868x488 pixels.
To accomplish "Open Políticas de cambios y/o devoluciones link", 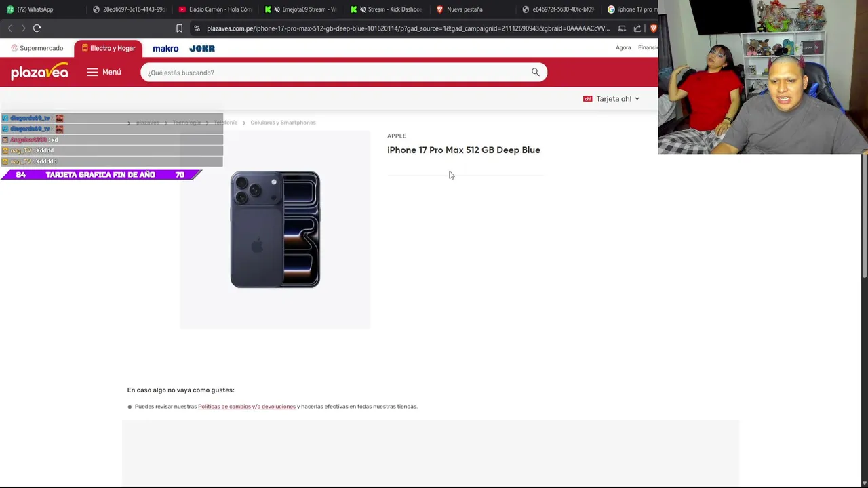I will (x=247, y=407).
